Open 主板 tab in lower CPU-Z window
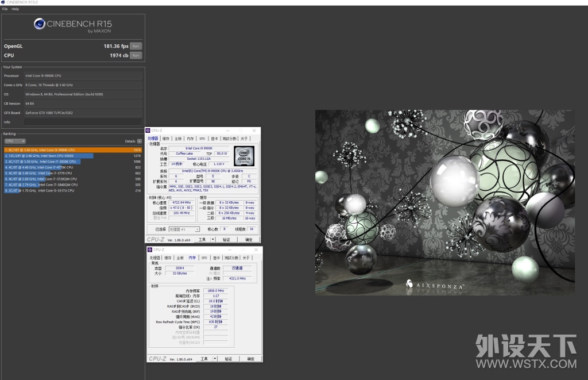588x380 pixels. coord(180,258)
